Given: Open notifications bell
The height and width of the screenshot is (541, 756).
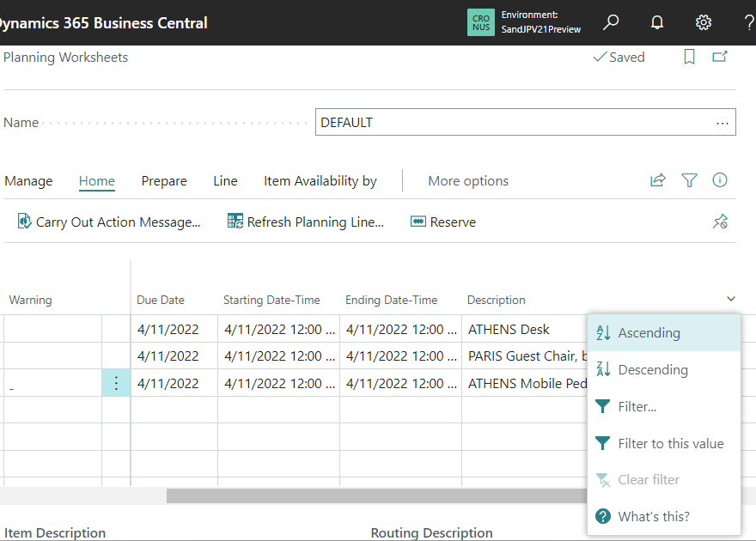Looking at the screenshot, I should click(x=657, y=22).
